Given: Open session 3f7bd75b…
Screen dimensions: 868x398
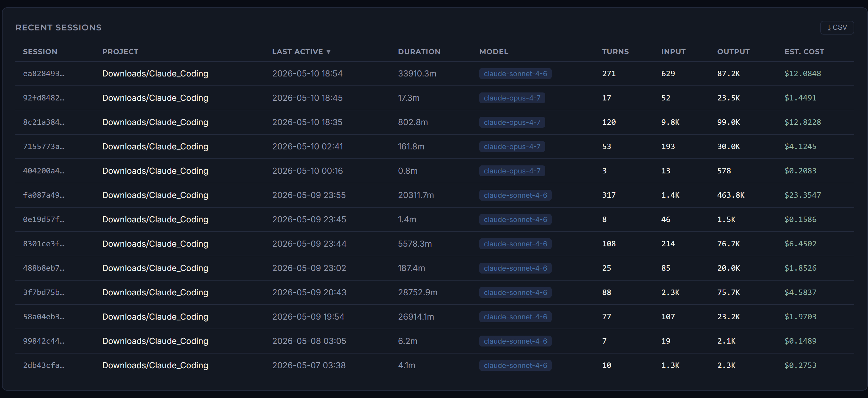Looking at the screenshot, I should tap(44, 292).
